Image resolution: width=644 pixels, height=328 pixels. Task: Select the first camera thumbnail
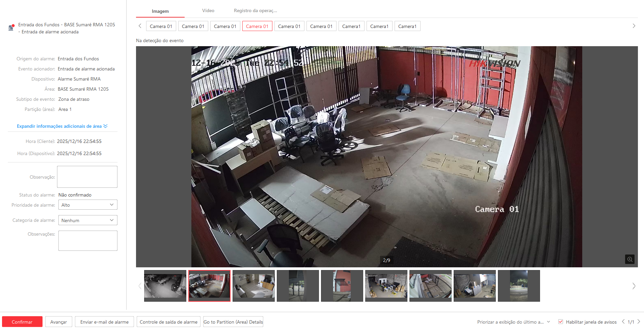165,286
